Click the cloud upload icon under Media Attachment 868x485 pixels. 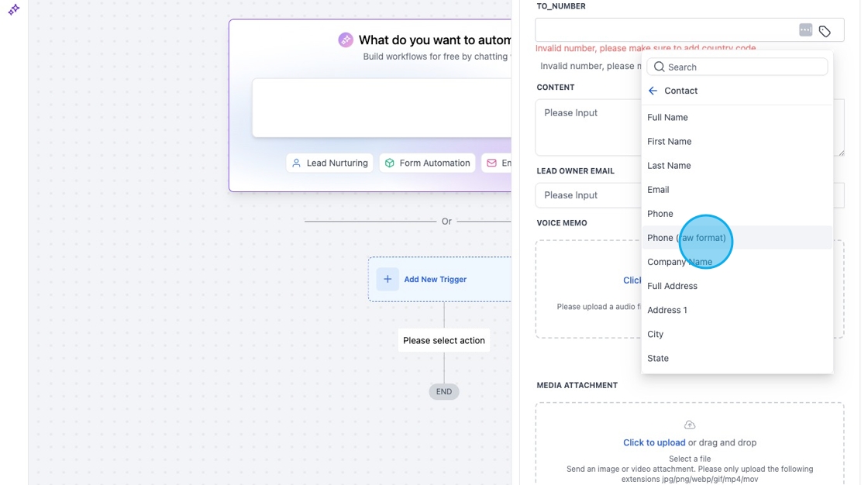(690, 424)
